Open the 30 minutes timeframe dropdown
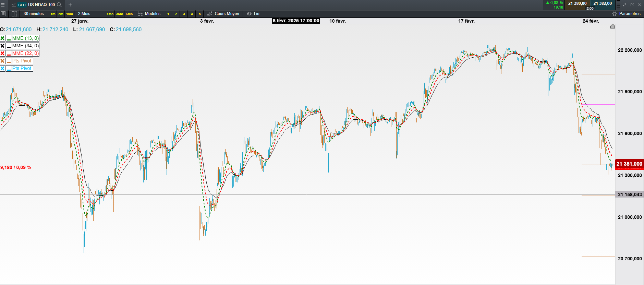The height and width of the screenshot is (285, 644). 34,14
